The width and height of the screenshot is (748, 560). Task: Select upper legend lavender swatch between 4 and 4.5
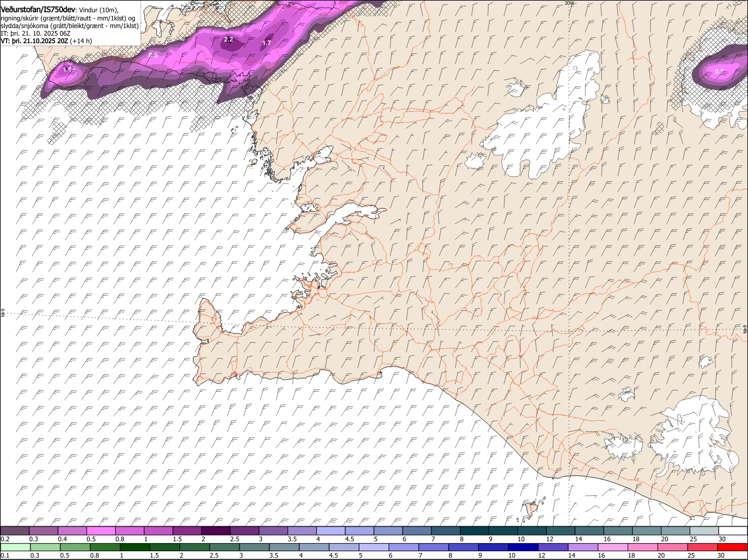(x=331, y=531)
